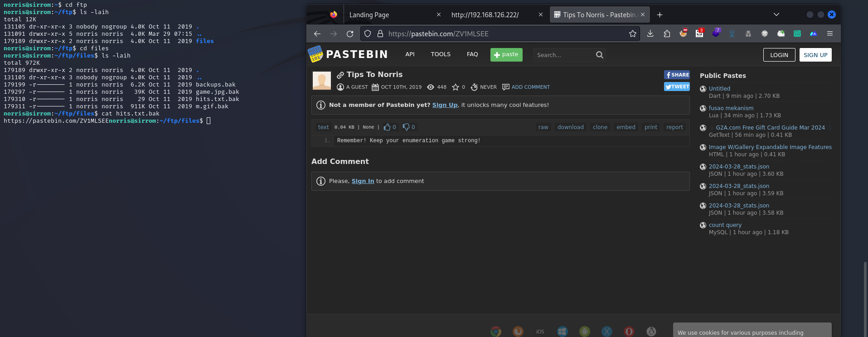Go back using the browser back arrow
Screen dimensions: 868x337
click(317, 34)
